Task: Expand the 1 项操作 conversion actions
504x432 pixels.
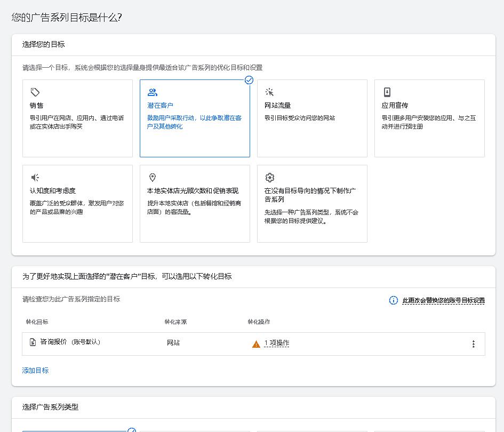Action: [x=277, y=343]
